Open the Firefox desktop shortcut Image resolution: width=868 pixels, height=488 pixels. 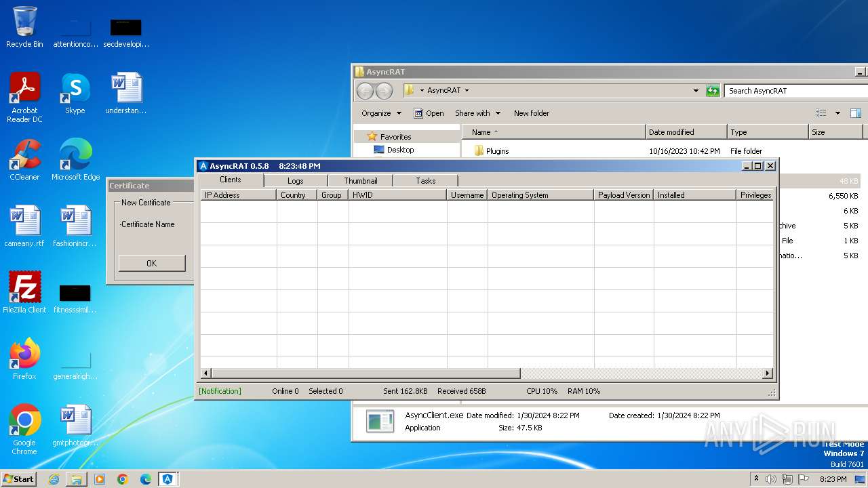click(24, 359)
